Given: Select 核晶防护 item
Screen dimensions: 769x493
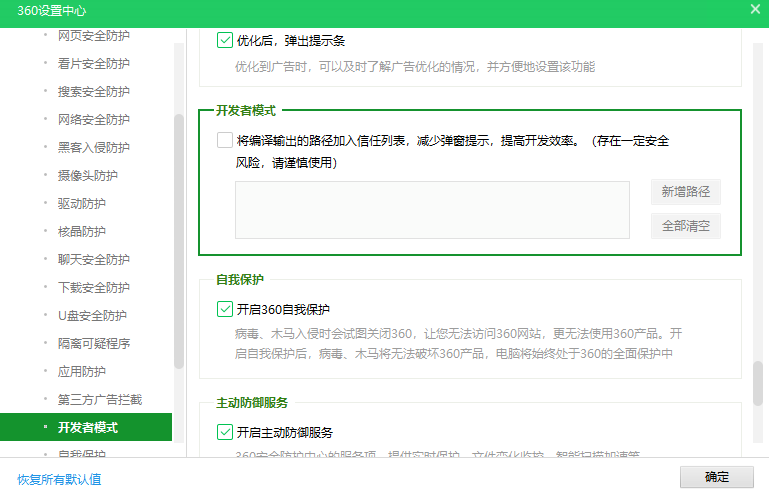Looking at the screenshot, I should pyautogui.click(x=82, y=232).
